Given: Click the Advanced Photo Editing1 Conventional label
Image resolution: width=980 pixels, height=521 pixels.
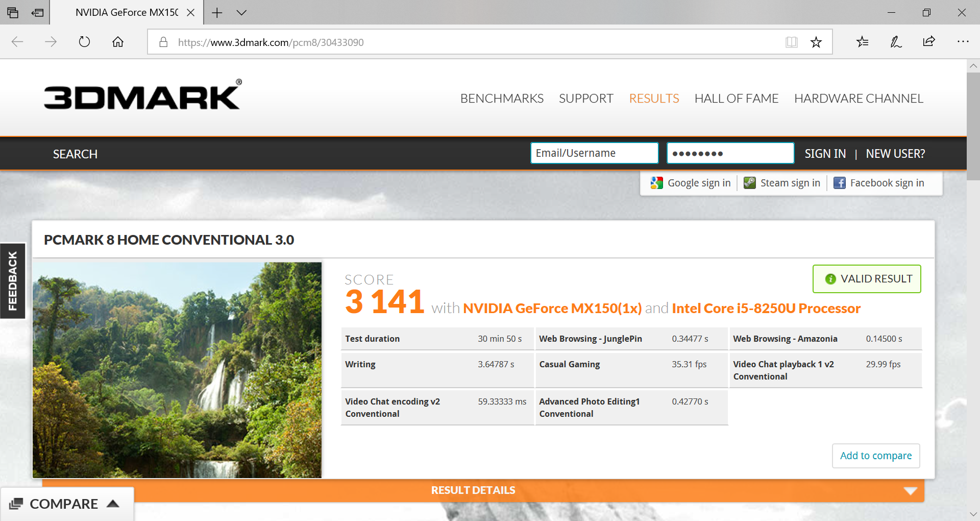Looking at the screenshot, I should [590, 408].
